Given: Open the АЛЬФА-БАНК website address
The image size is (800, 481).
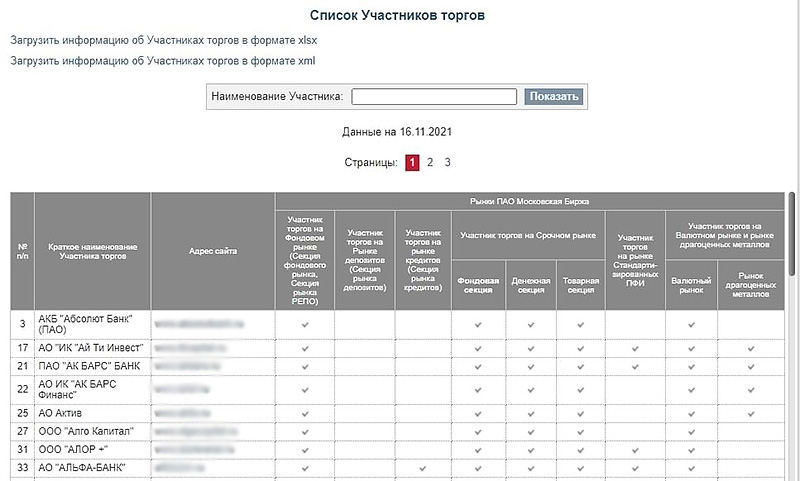Looking at the screenshot, I should click(x=181, y=468).
